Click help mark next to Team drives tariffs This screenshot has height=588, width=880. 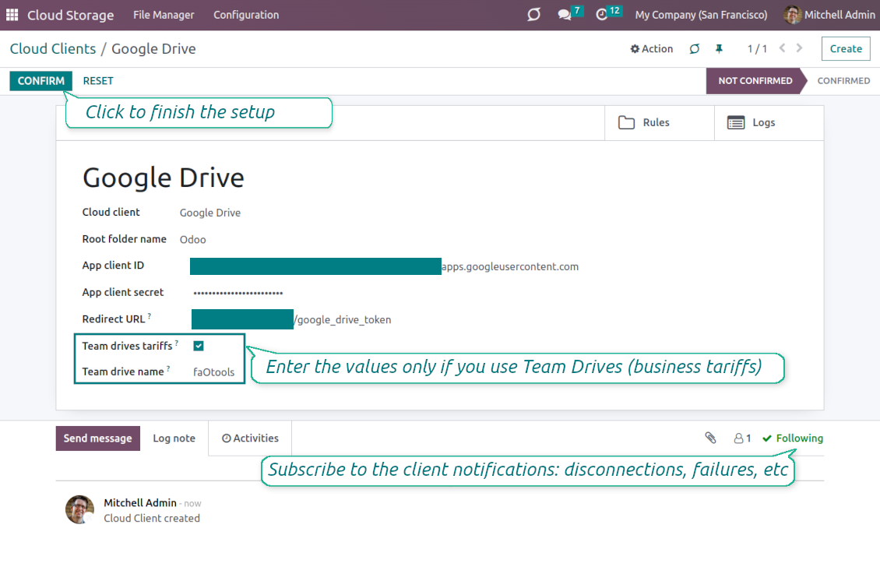(x=177, y=343)
